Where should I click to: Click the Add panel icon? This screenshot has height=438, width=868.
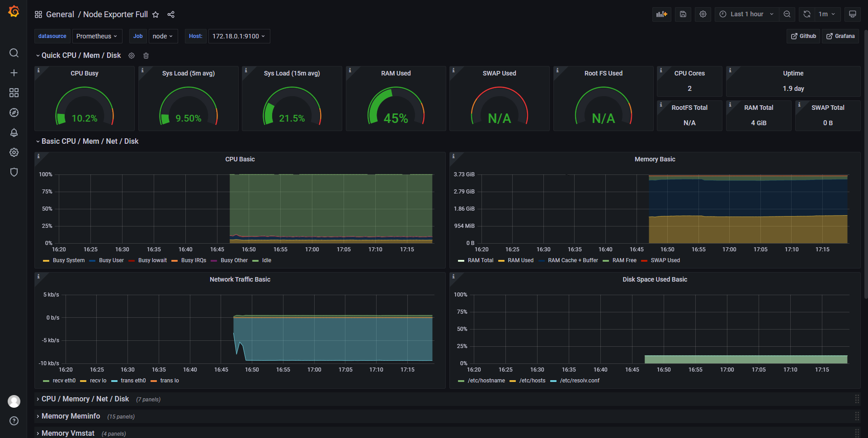pyautogui.click(x=662, y=14)
